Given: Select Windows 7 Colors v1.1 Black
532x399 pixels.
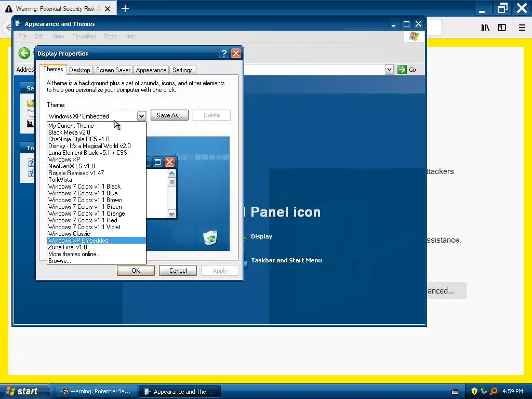Looking at the screenshot, I should 97,187.
